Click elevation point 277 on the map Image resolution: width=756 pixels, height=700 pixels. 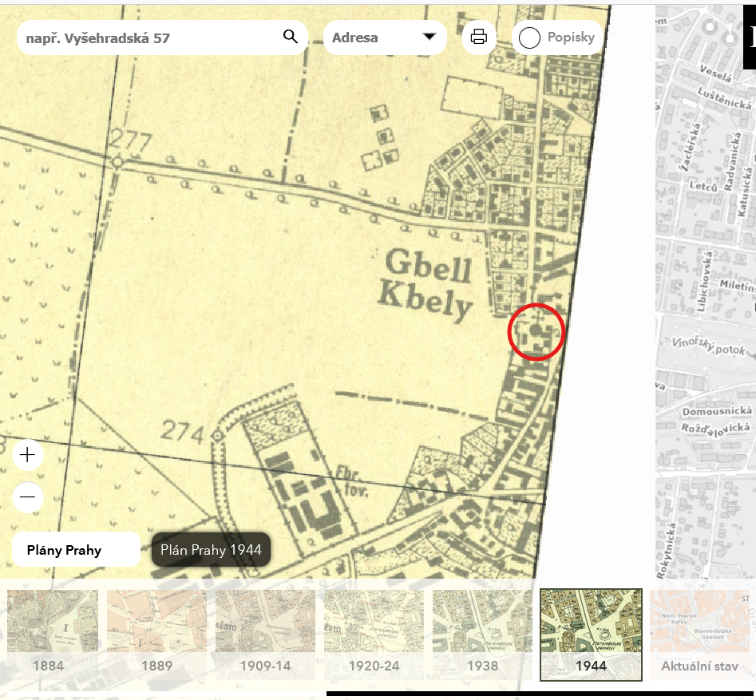(117, 161)
